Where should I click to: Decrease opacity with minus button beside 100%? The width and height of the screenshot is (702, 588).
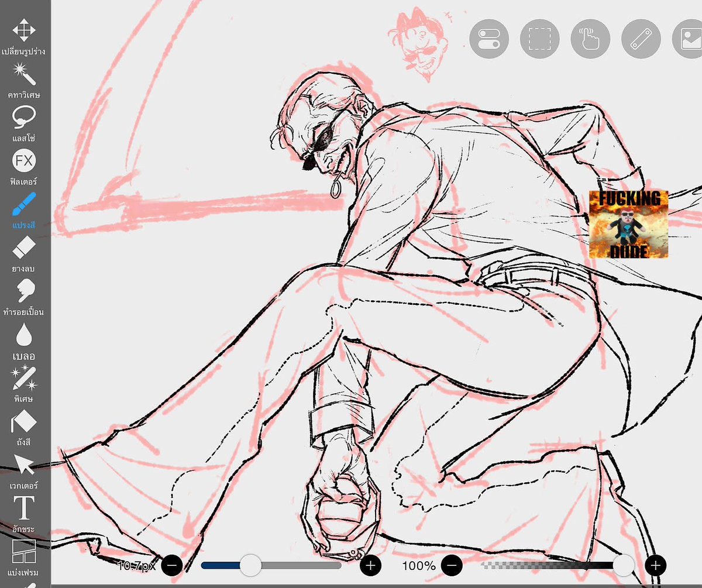click(x=452, y=565)
